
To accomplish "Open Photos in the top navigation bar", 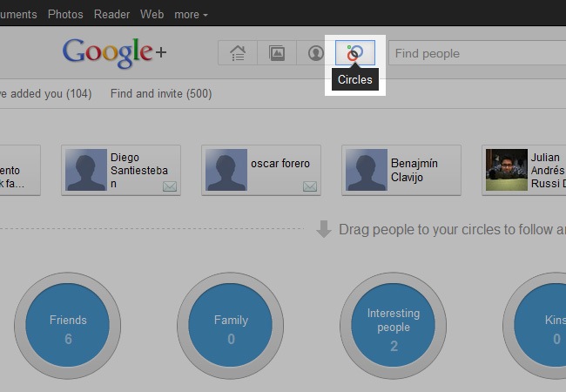I will coord(65,15).
